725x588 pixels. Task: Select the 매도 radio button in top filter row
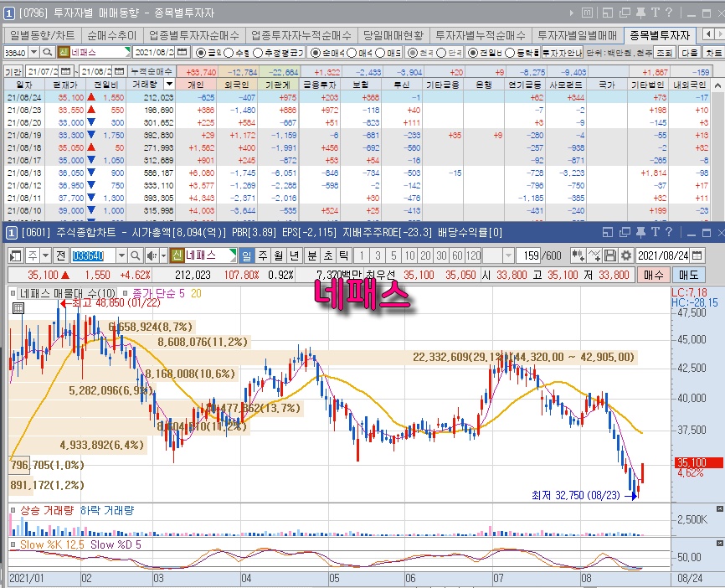[379, 53]
